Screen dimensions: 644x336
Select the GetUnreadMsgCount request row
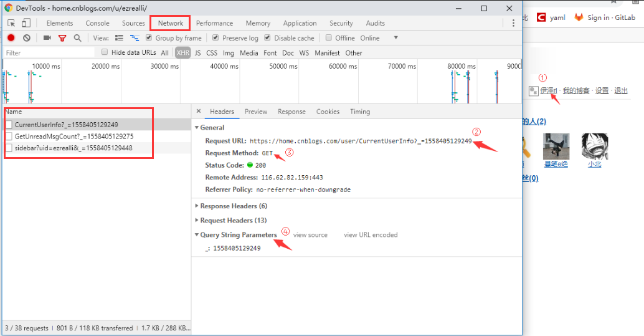tap(73, 136)
